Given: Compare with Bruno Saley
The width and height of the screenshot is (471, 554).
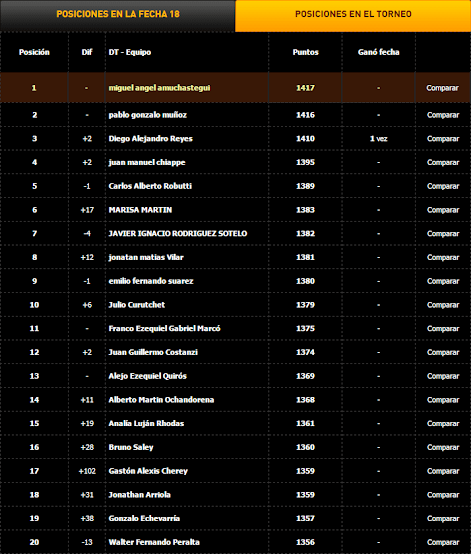Looking at the screenshot, I should pyautogui.click(x=443, y=447).
